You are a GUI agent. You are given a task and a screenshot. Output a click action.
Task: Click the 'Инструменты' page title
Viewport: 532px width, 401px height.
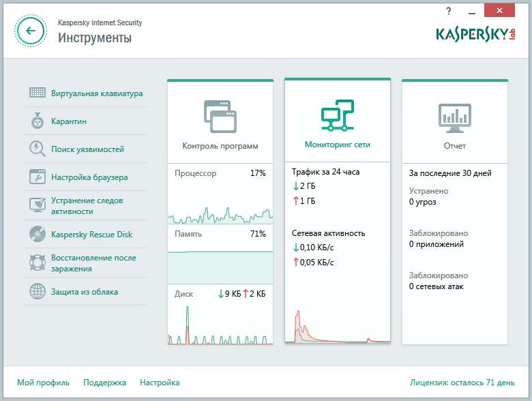[x=95, y=38]
